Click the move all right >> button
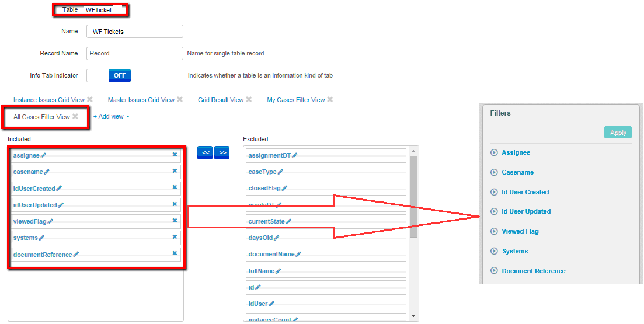 [222, 152]
